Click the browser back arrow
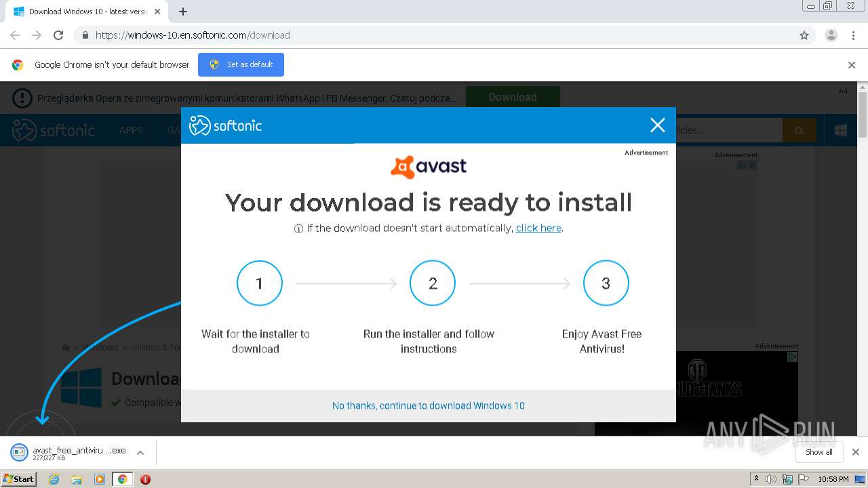Viewport: 868px width, 488px height. (x=15, y=35)
